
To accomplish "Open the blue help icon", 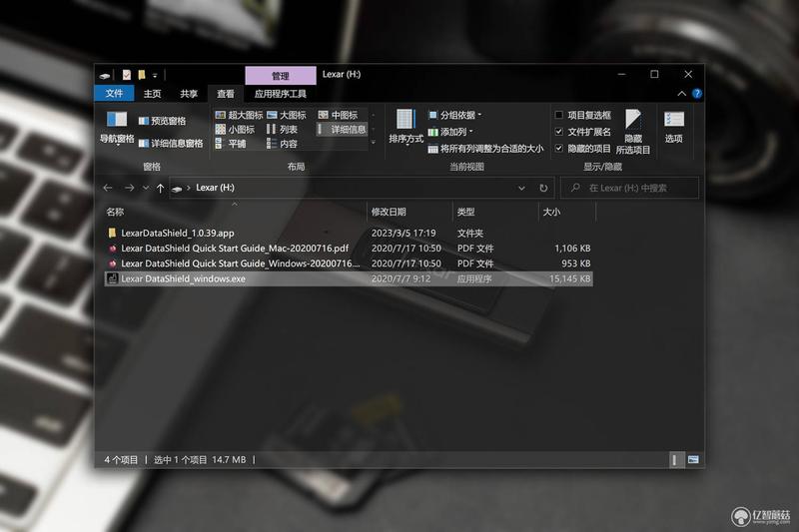I will 696,94.
